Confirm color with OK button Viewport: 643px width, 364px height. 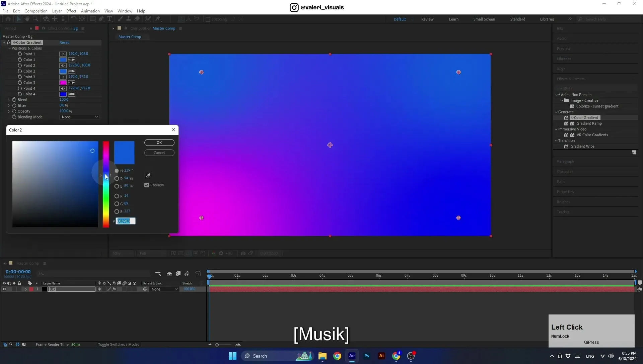(159, 143)
